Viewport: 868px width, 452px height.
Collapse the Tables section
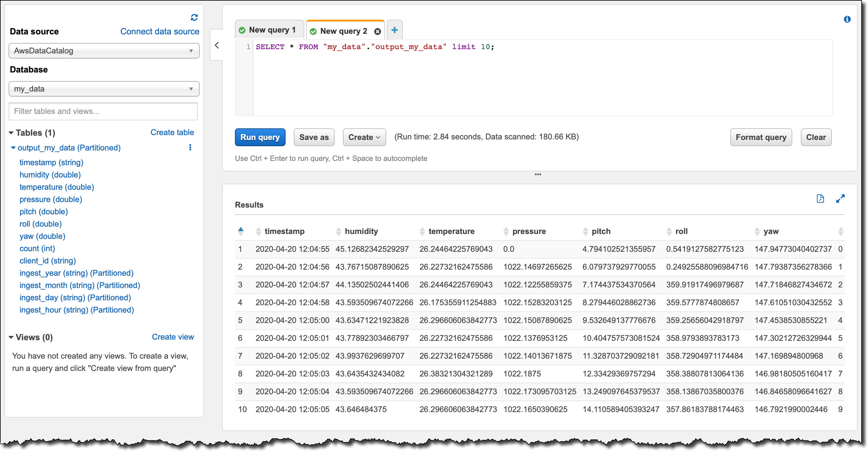(11, 133)
